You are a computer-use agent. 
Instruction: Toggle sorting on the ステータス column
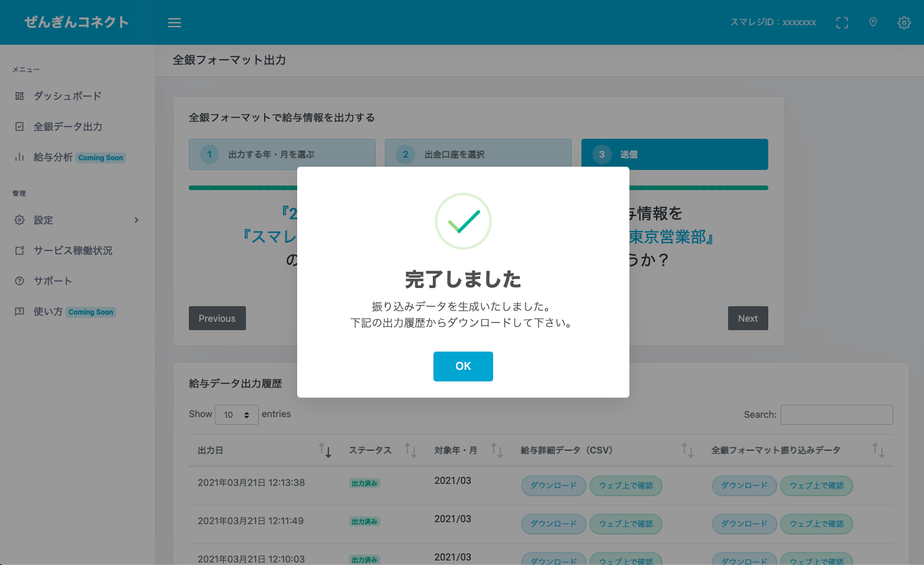(x=410, y=450)
